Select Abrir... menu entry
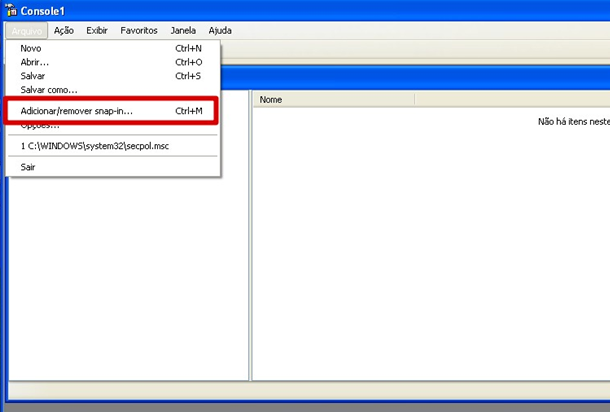 click(113, 62)
